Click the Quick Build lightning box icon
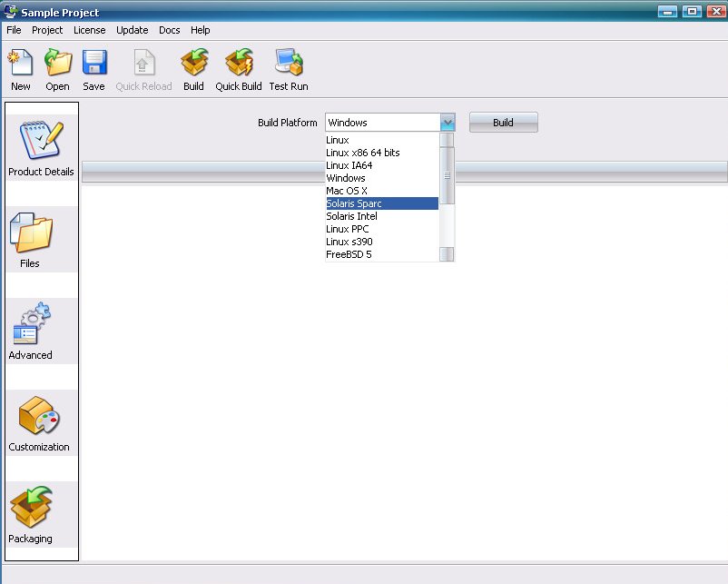 pyautogui.click(x=239, y=63)
